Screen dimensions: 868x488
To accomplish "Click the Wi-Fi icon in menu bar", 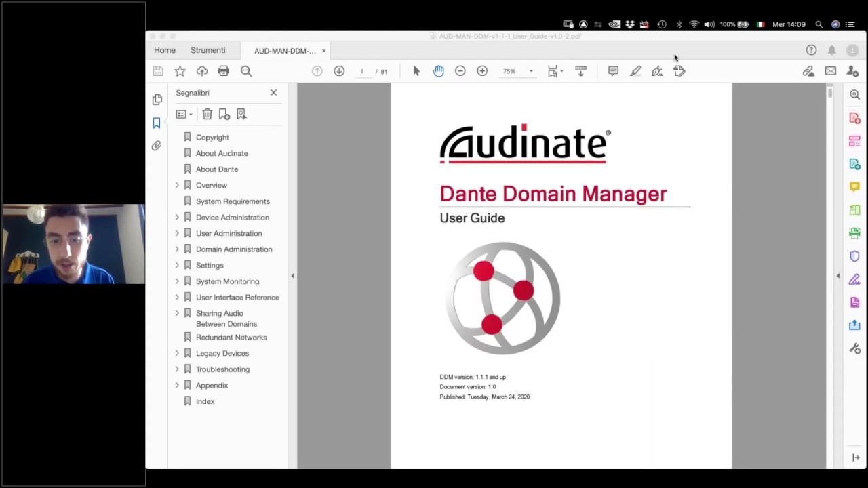I will pyautogui.click(x=694, y=24).
